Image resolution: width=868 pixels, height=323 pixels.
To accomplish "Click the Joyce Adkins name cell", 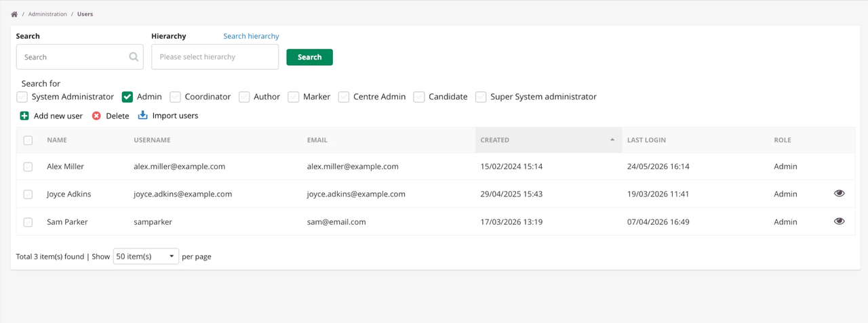I will [68, 194].
